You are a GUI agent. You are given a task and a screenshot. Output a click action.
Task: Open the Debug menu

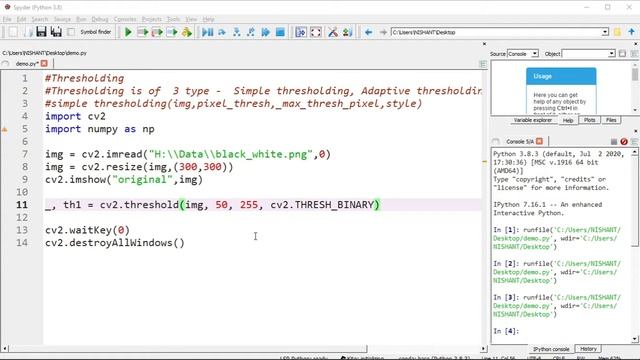pyautogui.click(x=100, y=19)
